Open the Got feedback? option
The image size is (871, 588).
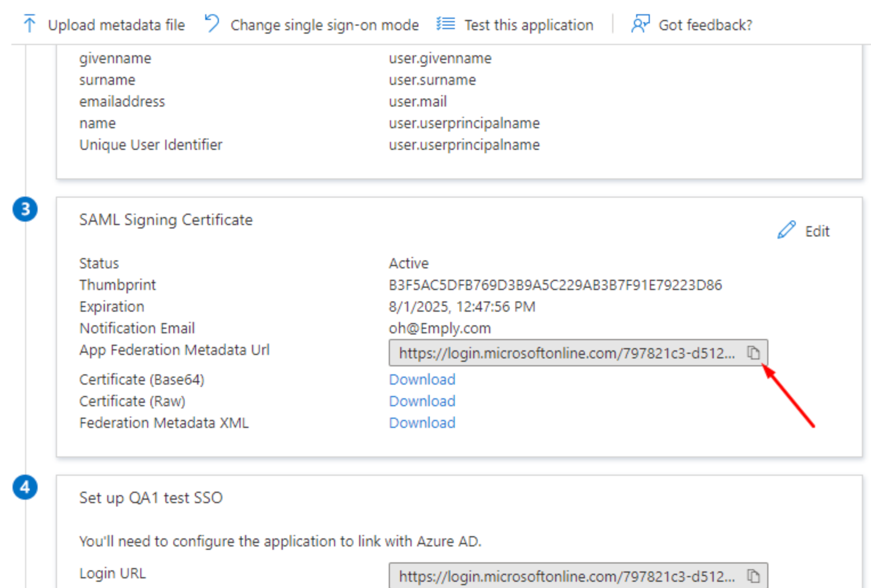pos(705,25)
